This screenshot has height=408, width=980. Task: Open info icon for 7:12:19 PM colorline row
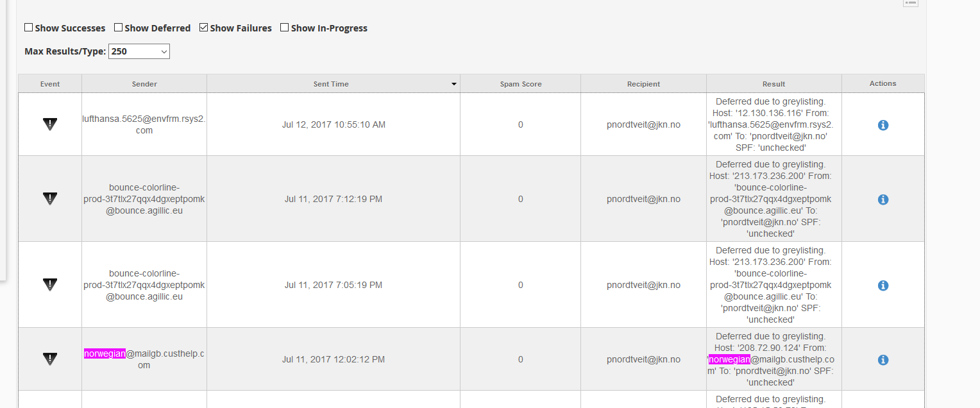(x=883, y=200)
